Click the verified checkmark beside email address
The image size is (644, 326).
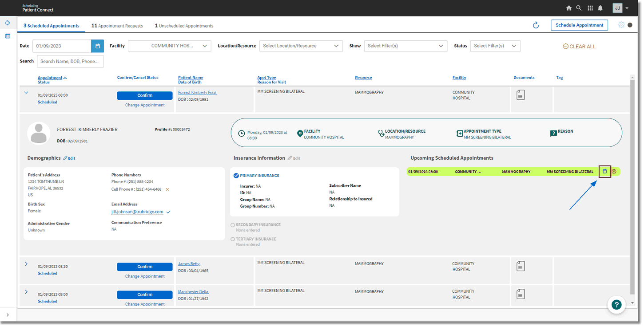[x=168, y=212]
